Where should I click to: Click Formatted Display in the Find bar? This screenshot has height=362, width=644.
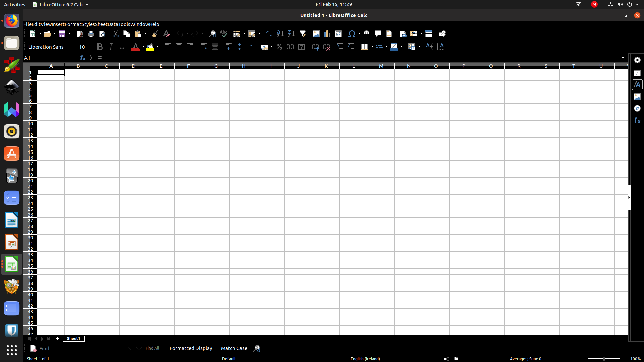(x=191, y=348)
